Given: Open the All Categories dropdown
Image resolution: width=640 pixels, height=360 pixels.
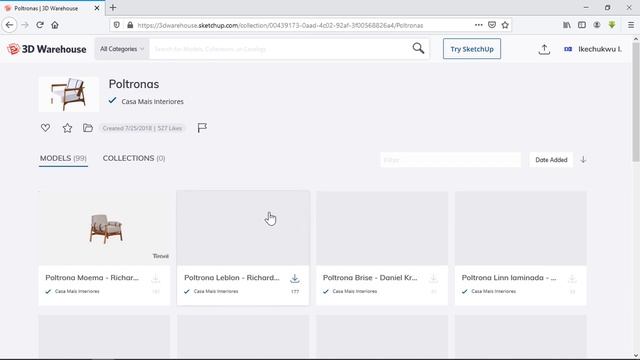Looking at the screenshot, I should pyautogui.click(x=122, y=49).
